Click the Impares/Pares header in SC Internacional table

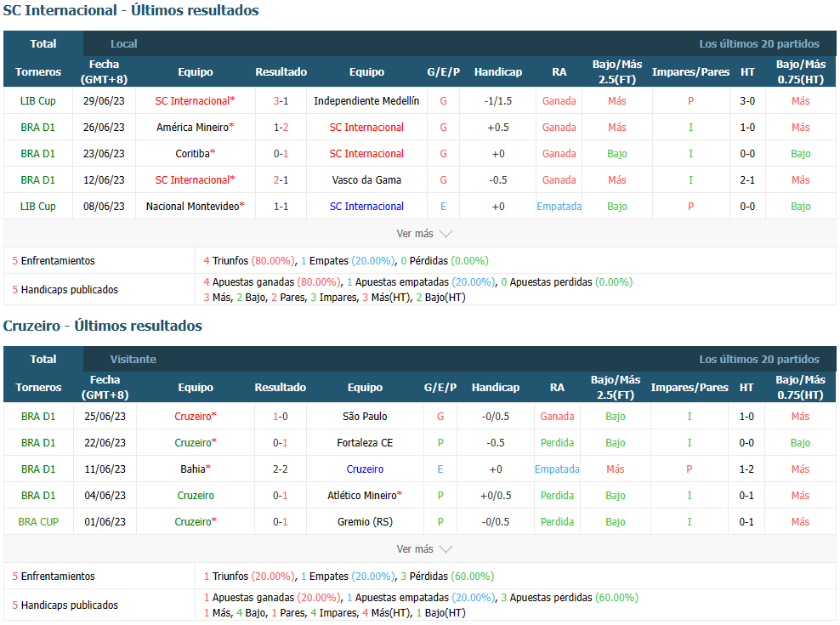pos(690,71)
